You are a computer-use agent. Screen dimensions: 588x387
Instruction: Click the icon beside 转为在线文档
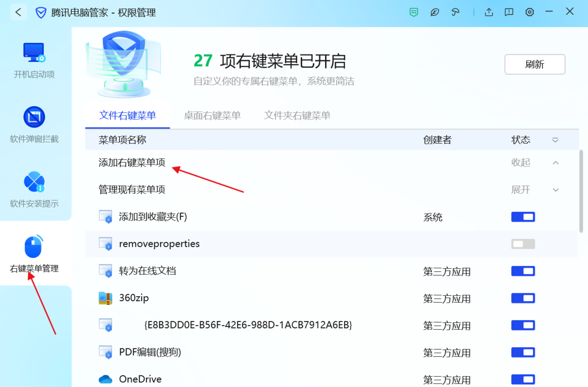click(x=105, y=271)
